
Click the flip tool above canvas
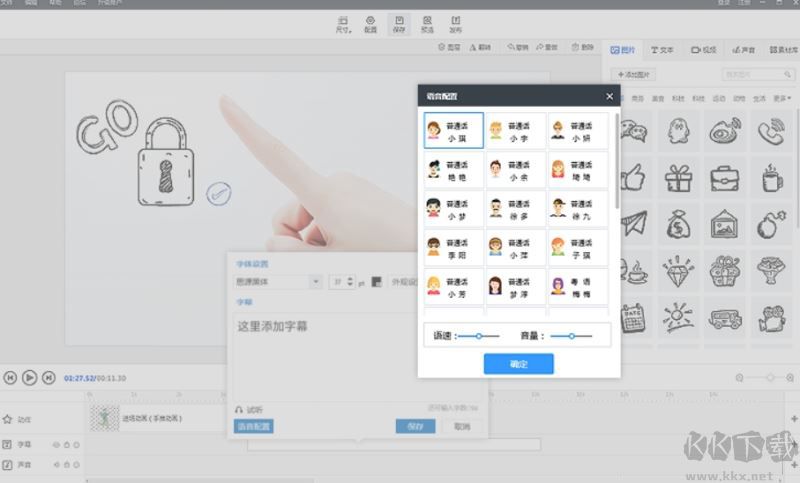pyautogui.click(x=480, y=47)
